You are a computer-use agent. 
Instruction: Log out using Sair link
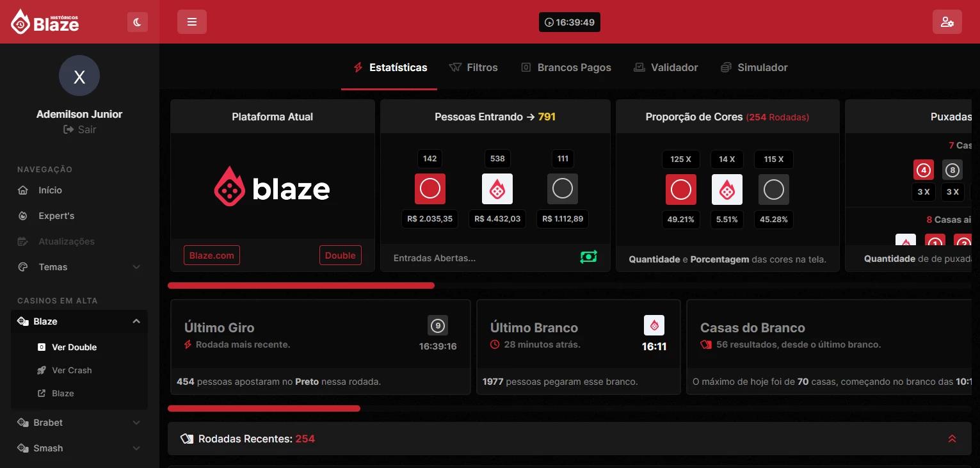click(79, 129)
